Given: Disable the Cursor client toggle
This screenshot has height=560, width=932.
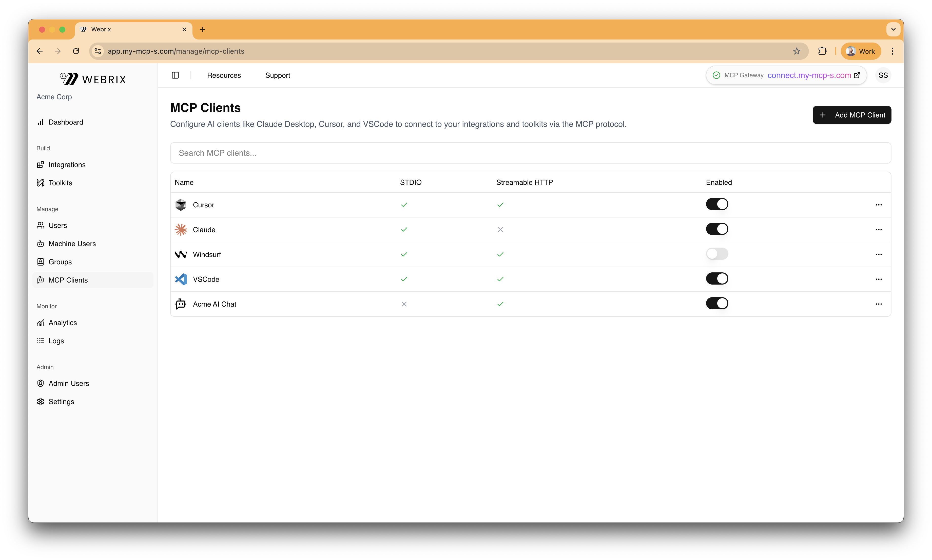Looking at the screenshot, I should tap(717, 204).
